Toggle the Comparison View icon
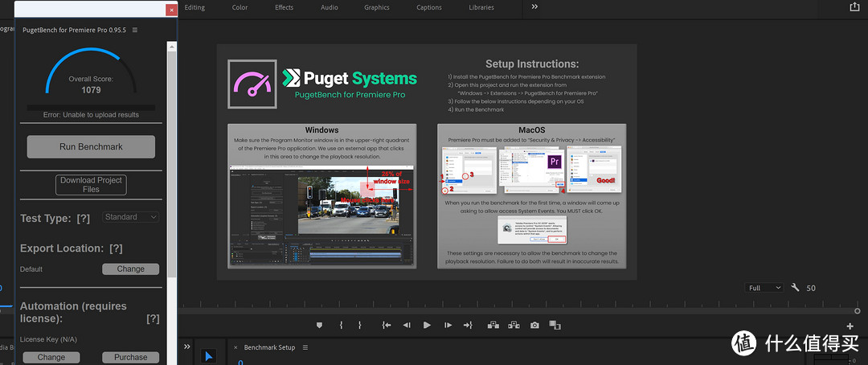The width and height of the screenshot is (868, 365). [x=555, y=325]
